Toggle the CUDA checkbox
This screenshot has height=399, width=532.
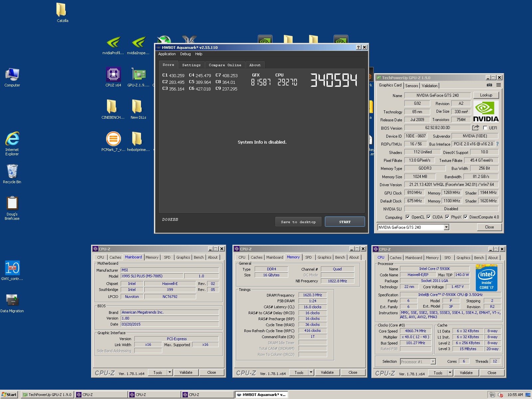click(429, 217)
